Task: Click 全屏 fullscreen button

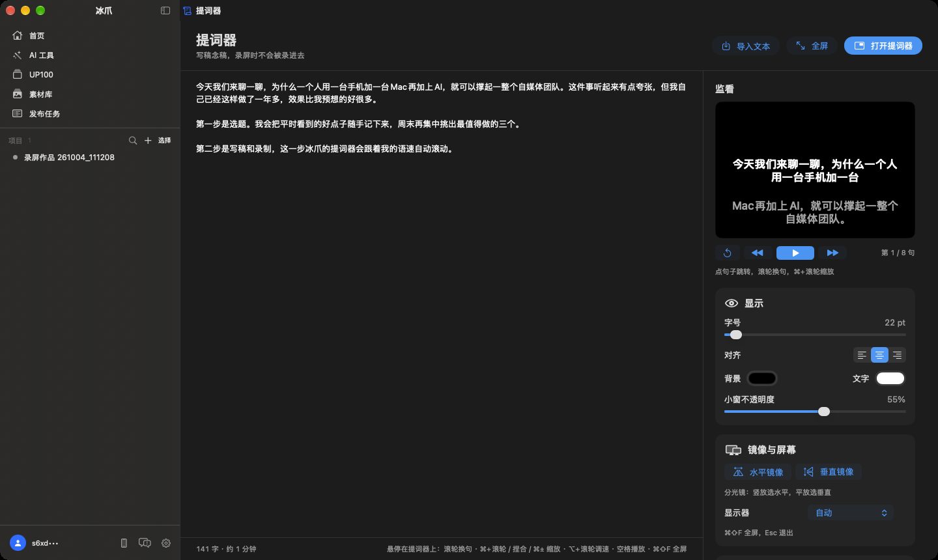Action: [812, 46]
